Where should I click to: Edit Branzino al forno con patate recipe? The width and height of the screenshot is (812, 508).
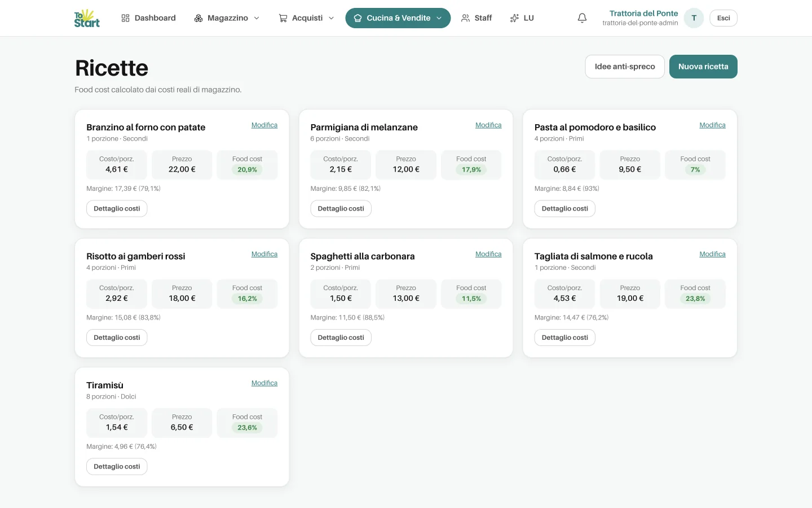[264, 125]
